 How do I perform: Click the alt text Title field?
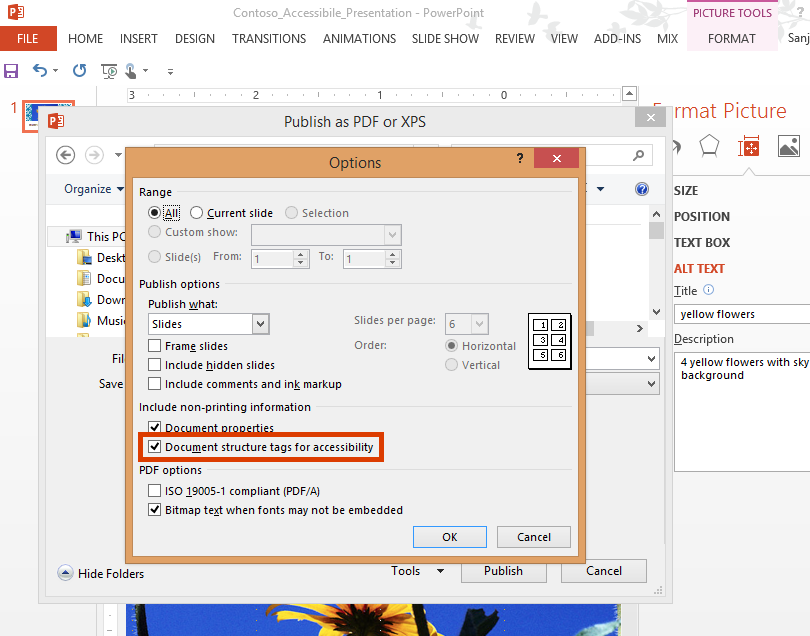coord(742,314)
